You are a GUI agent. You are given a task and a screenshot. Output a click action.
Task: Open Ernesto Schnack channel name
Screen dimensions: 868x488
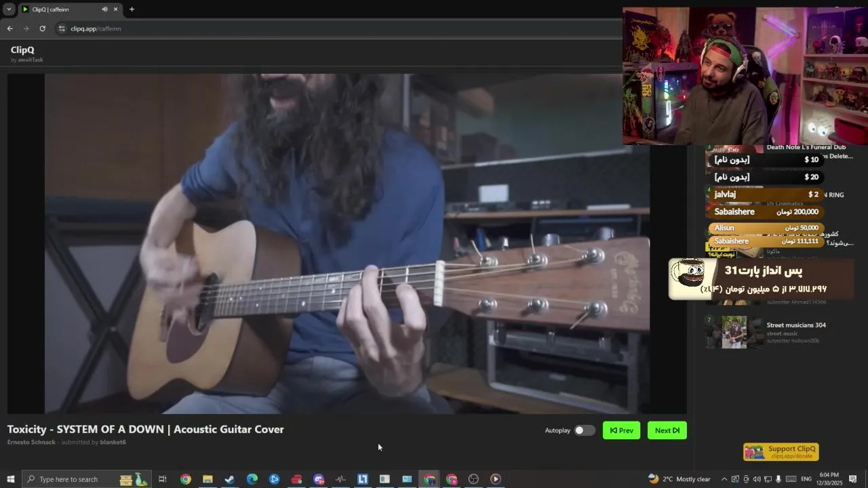(31, 442)
